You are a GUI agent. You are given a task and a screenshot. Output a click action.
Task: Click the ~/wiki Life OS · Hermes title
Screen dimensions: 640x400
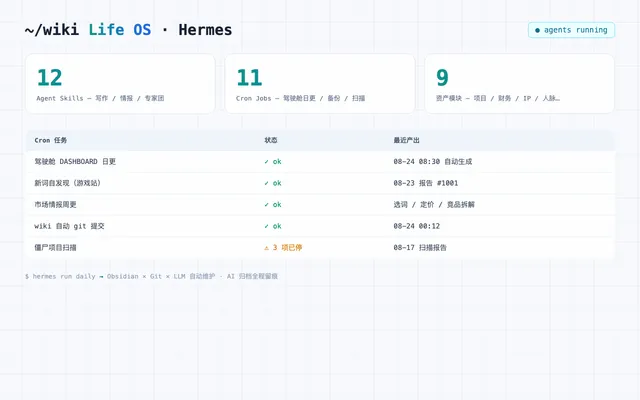(129, 30)
